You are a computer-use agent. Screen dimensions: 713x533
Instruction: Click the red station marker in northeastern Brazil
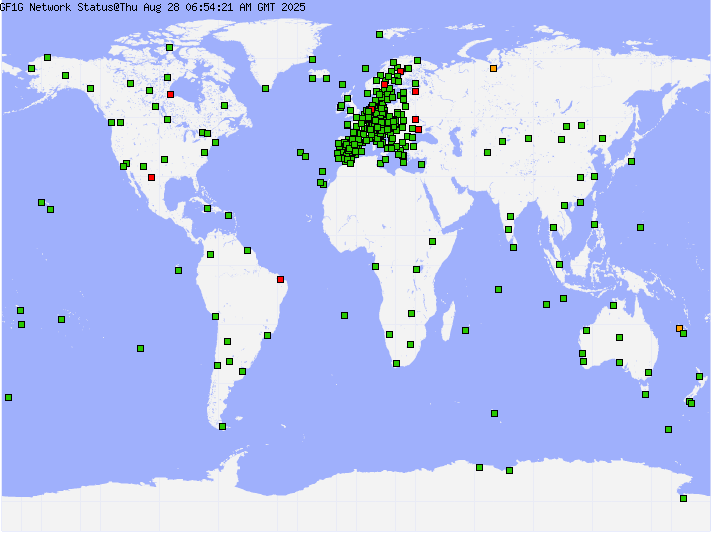point(281,279)
